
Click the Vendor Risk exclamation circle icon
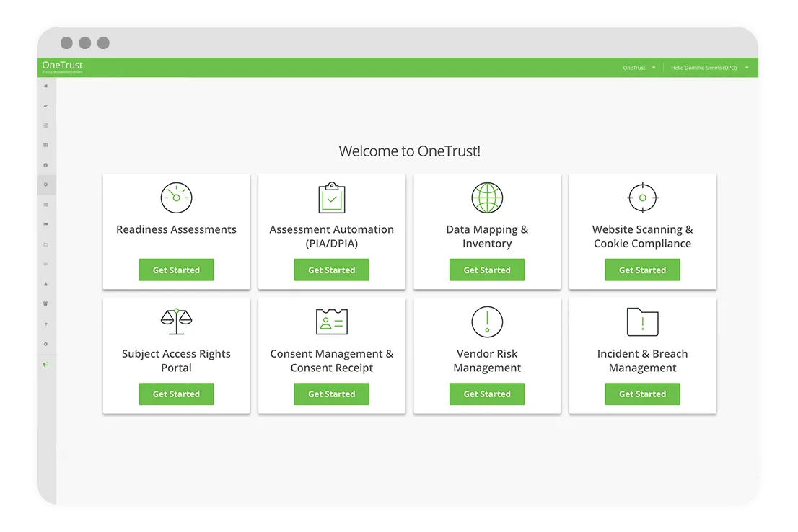[x=487, y=322]
